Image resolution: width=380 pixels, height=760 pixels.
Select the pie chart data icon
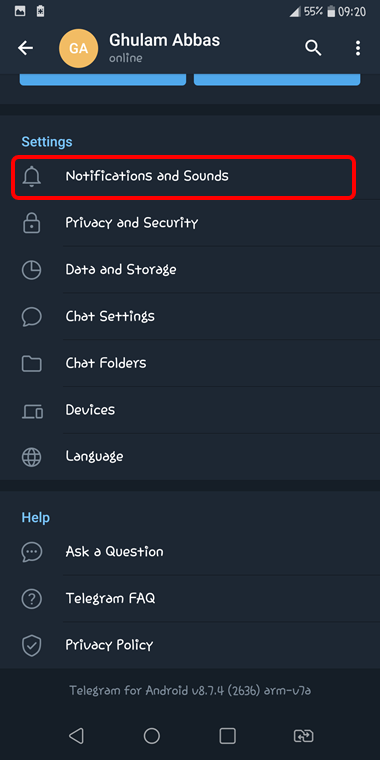pyautogui.click(x=32, y=269)
